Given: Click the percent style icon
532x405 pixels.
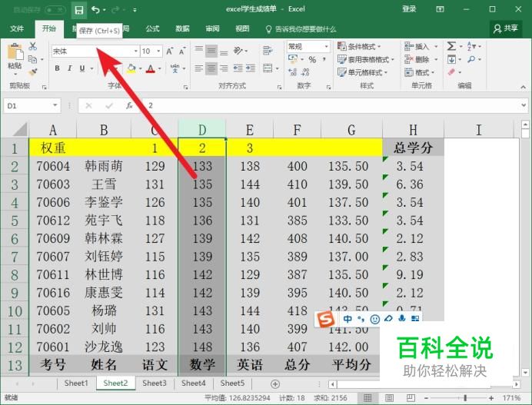Looking at the screenshot, I should pyautogui.click(x=312, y=60).
